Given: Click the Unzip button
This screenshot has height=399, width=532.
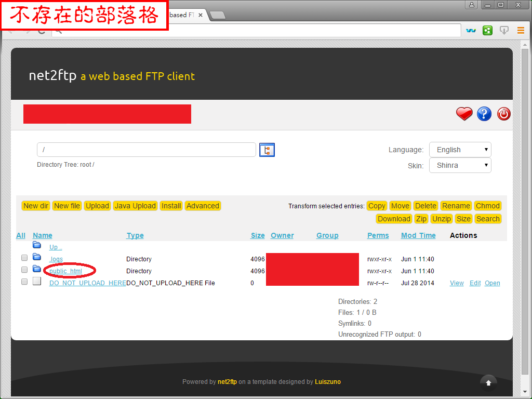Looking at the screenshot, I should pos(442,219).
